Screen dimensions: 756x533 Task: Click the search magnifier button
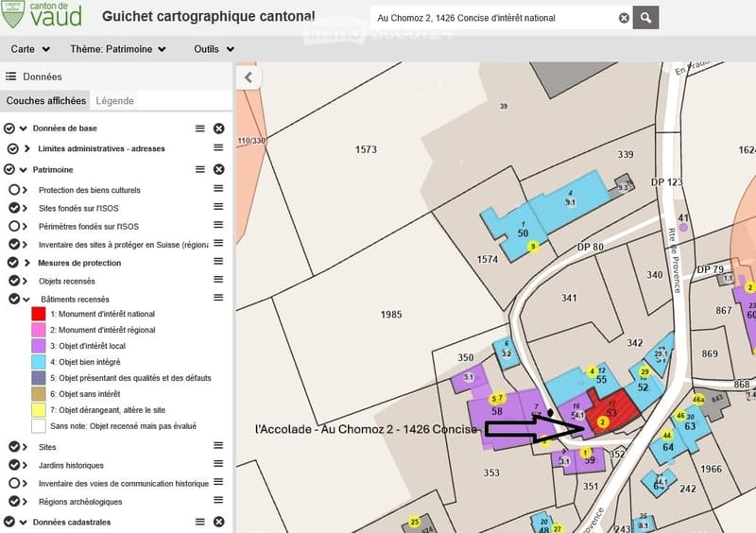645,18
